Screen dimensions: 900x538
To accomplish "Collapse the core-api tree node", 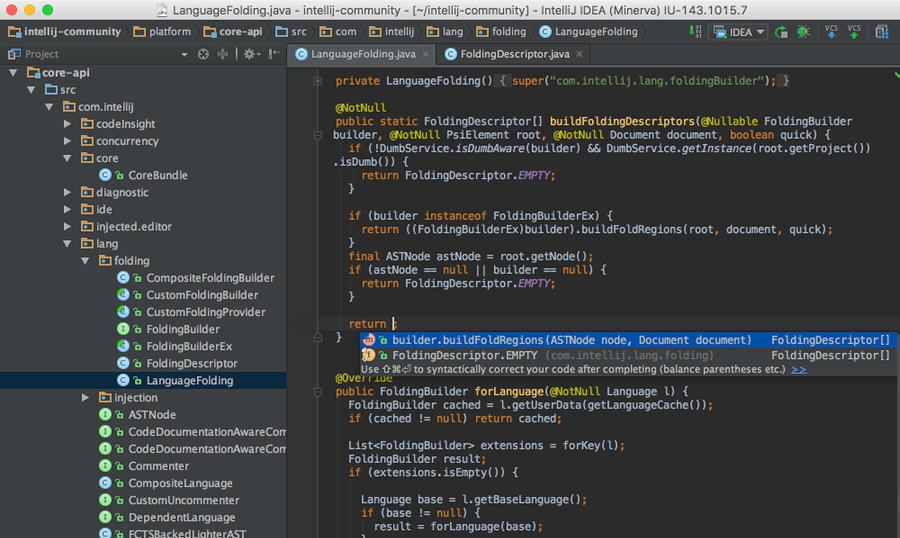I will [x=13, y=73].
